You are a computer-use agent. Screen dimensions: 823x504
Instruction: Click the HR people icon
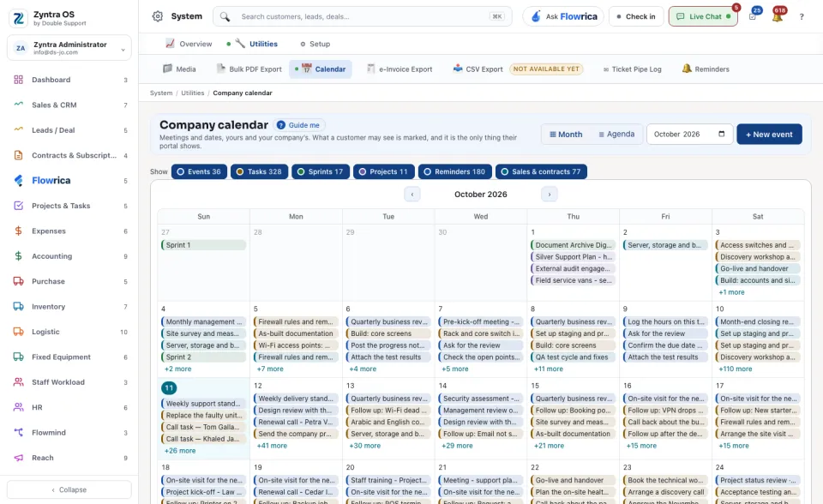click(18, 407)
